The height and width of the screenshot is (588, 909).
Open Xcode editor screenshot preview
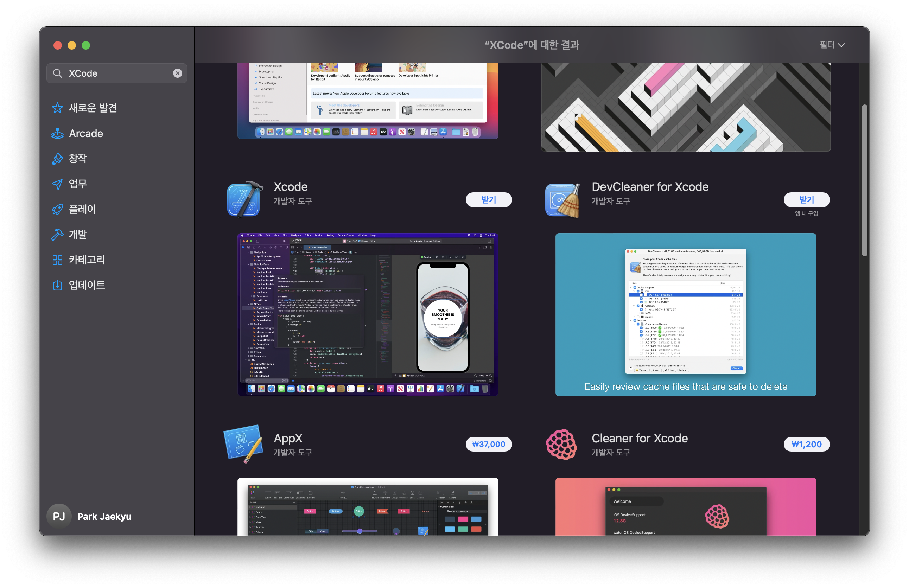(x=367, y=314)
